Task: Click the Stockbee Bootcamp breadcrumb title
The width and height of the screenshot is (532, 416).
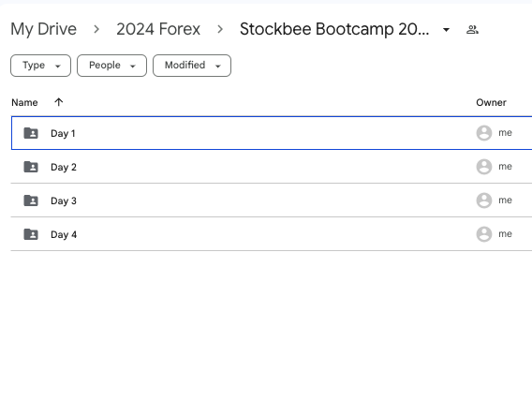Action: point(334,29)
